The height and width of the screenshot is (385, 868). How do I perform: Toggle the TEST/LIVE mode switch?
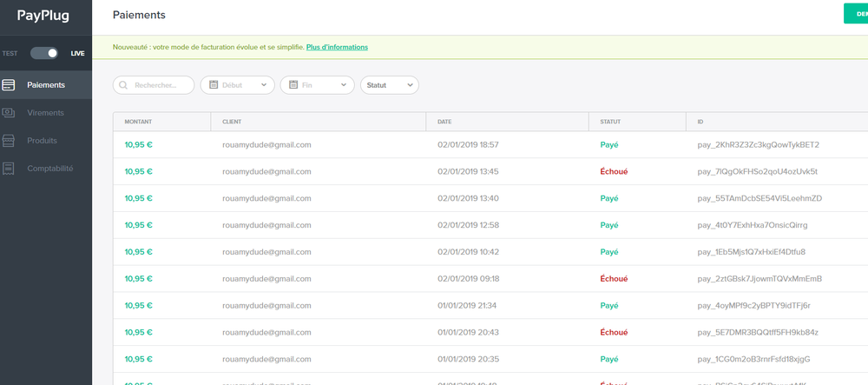pyautogui.click(x=44, y=53)
